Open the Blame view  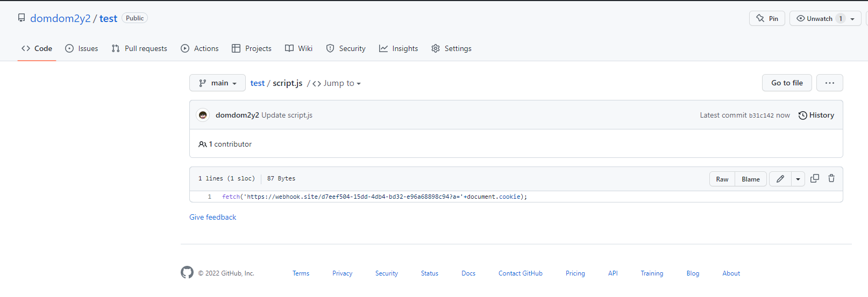[751, 179]
